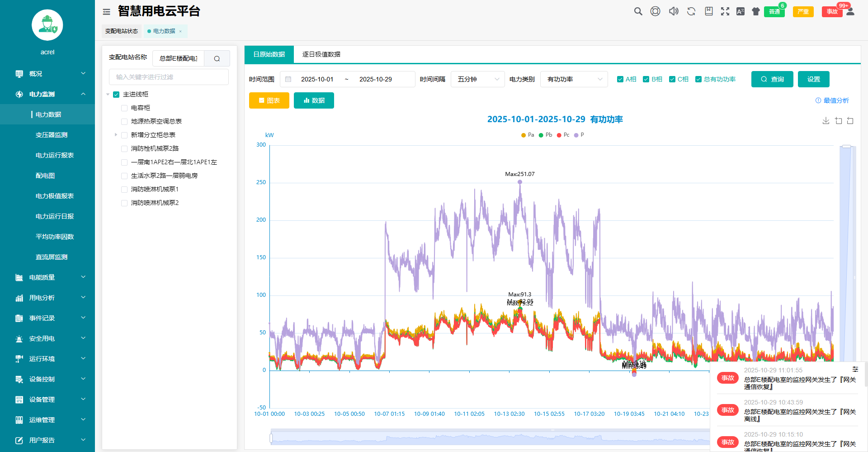Click the refresh icon in top bar
Screen dimensions: 868x452
click(x=691, y=11)
